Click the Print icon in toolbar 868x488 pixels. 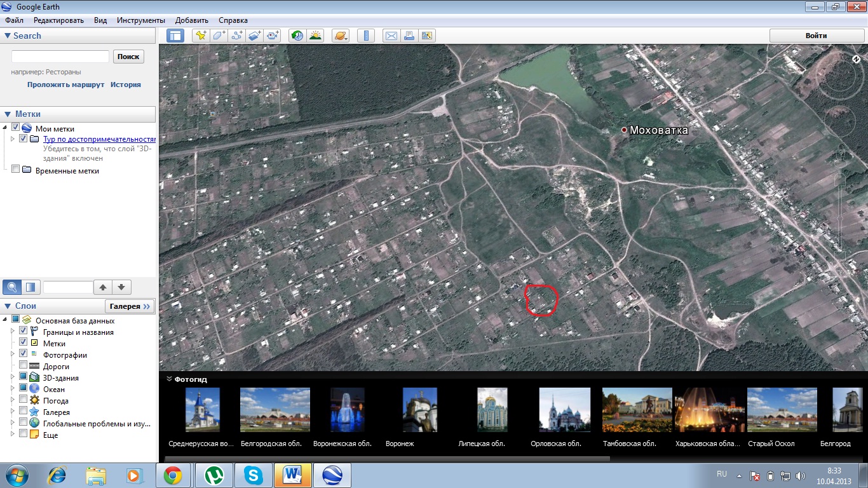tap(409, 36)
